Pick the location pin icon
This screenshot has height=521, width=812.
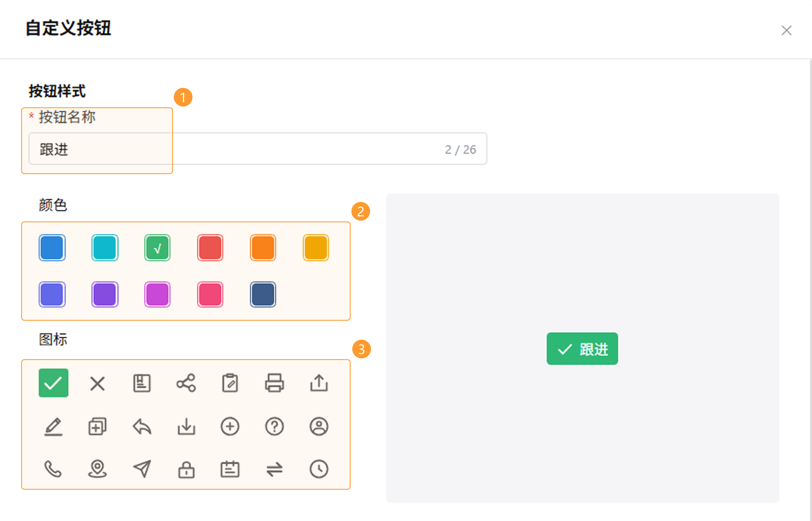tap(97, 469)
